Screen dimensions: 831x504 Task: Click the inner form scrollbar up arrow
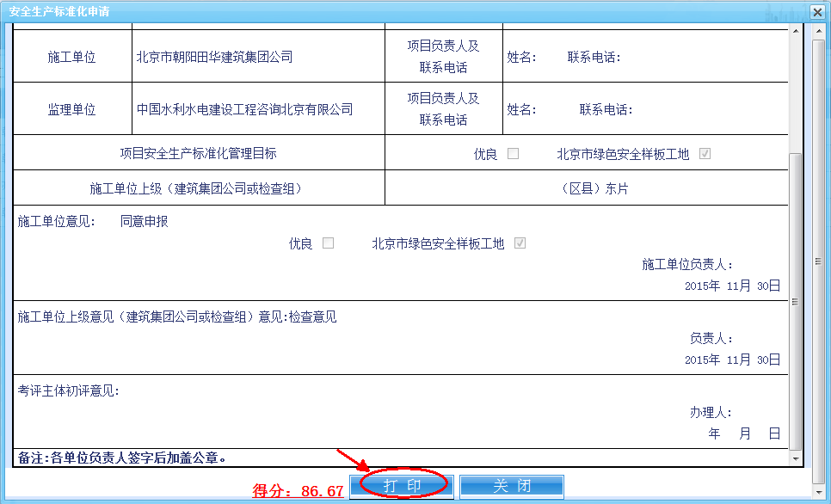coord(795,32)
